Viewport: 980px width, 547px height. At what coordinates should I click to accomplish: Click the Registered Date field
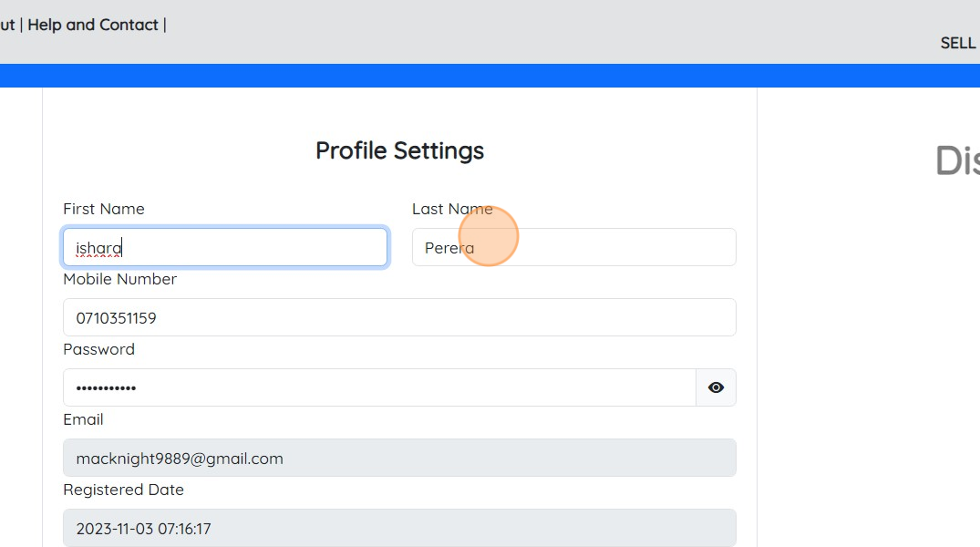click(x=399, y=528)
